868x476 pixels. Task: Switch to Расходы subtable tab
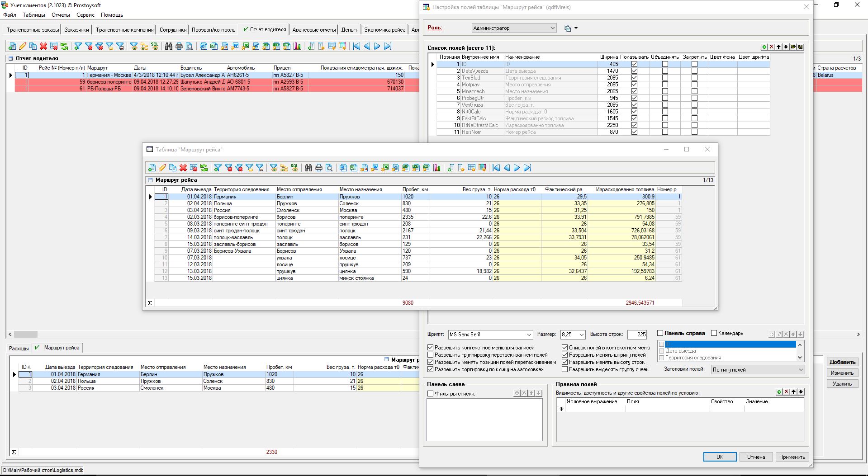point(19,349)
